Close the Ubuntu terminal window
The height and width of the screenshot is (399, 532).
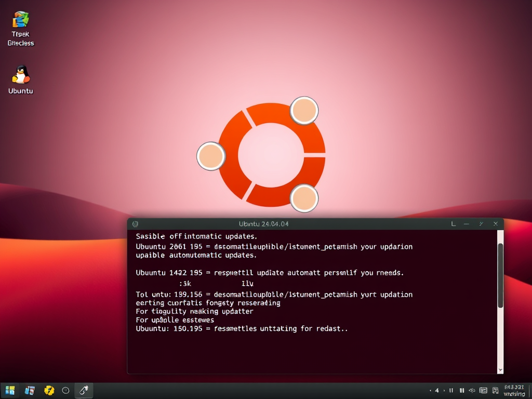pos(496,224)
